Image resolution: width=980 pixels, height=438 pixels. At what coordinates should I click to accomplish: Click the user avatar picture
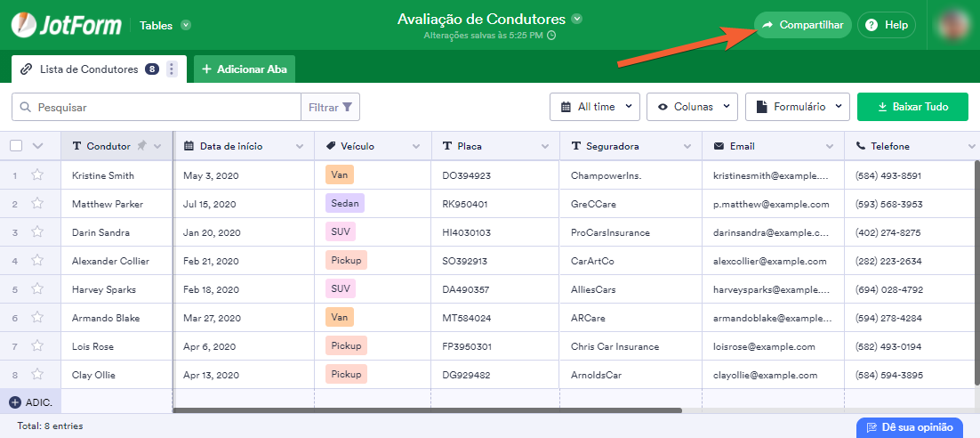tap(952, 25)
